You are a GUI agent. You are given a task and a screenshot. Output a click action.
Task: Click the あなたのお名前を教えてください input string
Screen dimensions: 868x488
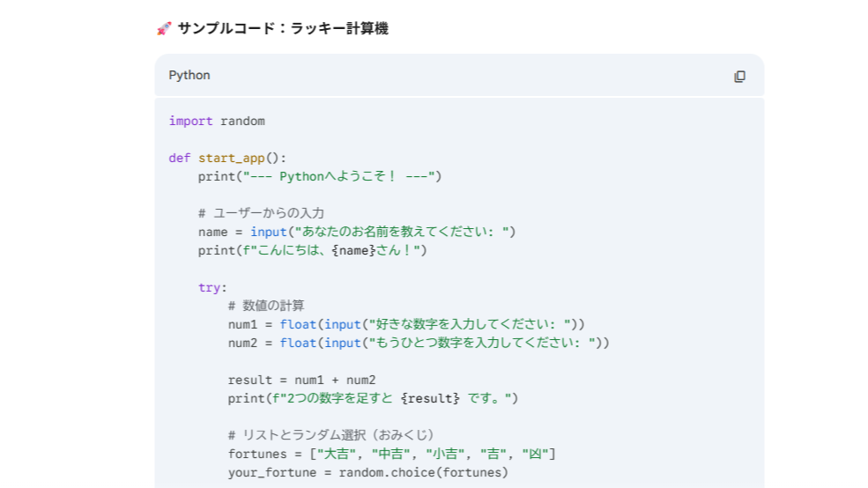pos(401,232)
